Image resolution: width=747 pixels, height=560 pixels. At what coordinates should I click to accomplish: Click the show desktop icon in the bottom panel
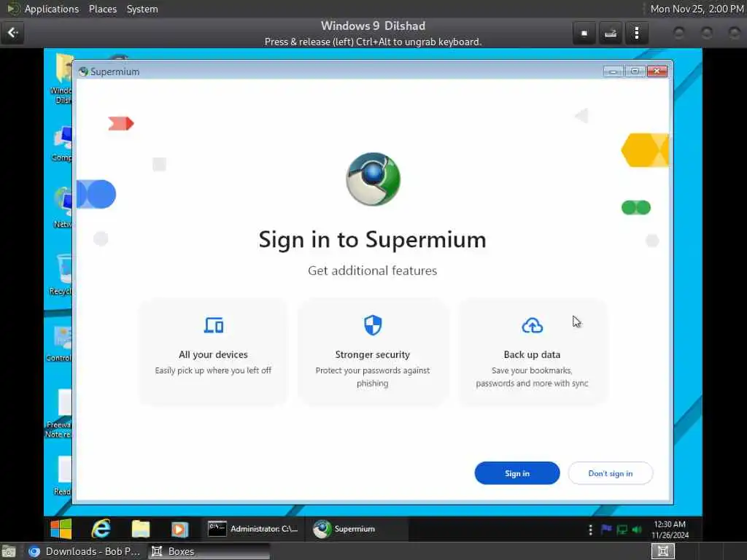point(9,551)
